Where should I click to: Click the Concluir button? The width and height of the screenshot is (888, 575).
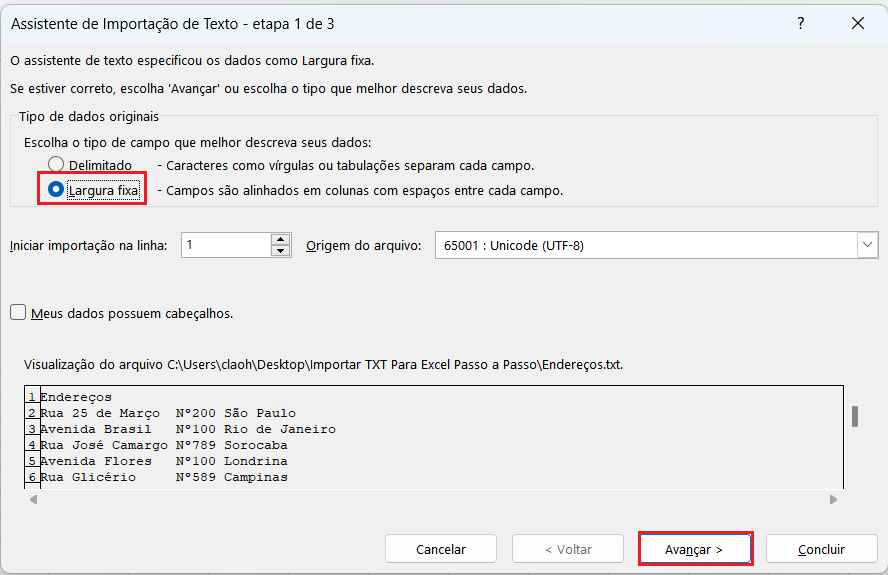(821, 549)
